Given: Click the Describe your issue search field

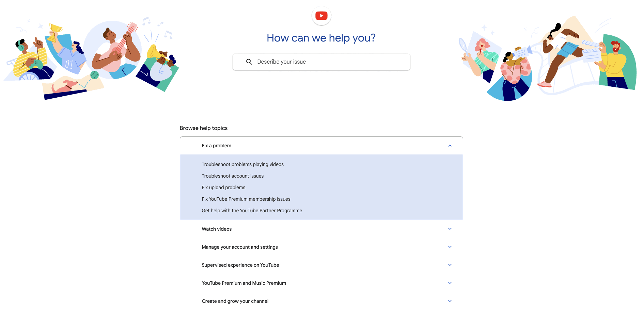Looking at the screenshot, I should coord(321,62).
